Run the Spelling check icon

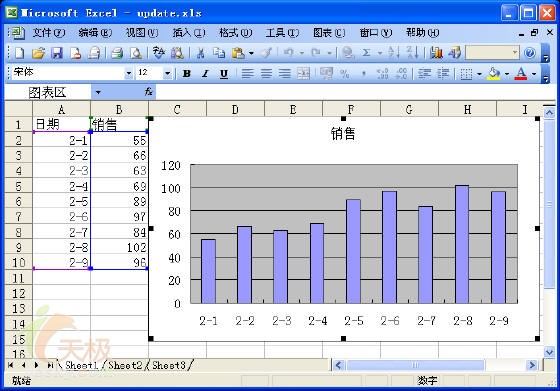[159, 53]
